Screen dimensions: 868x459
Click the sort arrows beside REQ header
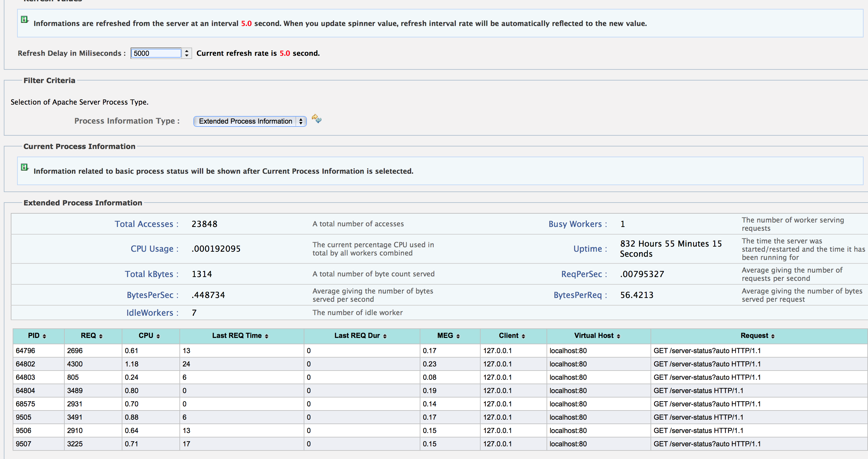coord(101,336)
